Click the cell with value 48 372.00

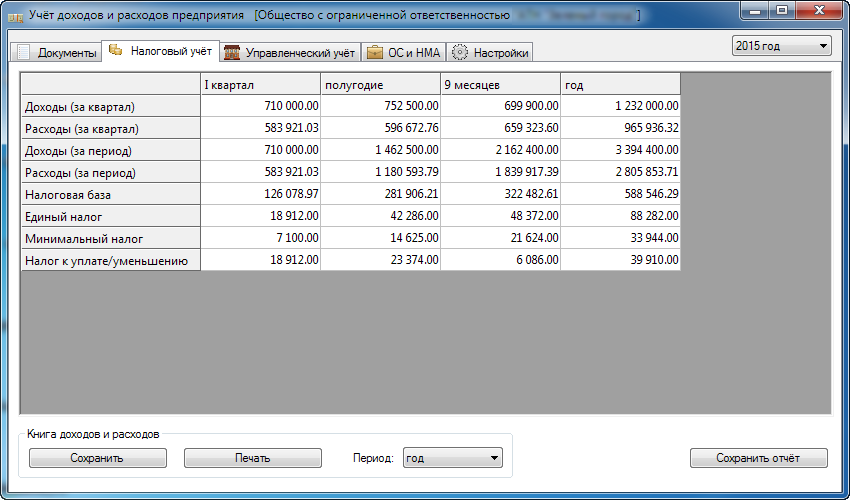[x=500, y=216]
